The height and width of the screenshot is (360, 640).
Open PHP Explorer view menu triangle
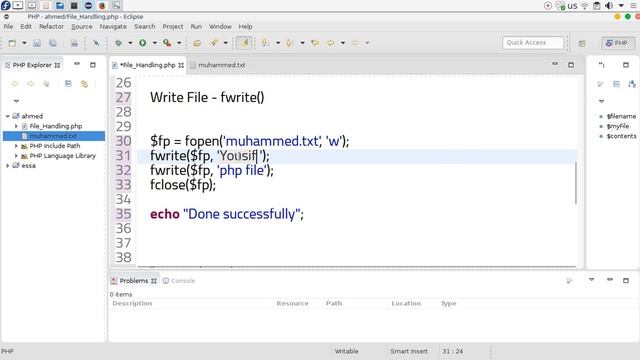(x=16, y=101)
